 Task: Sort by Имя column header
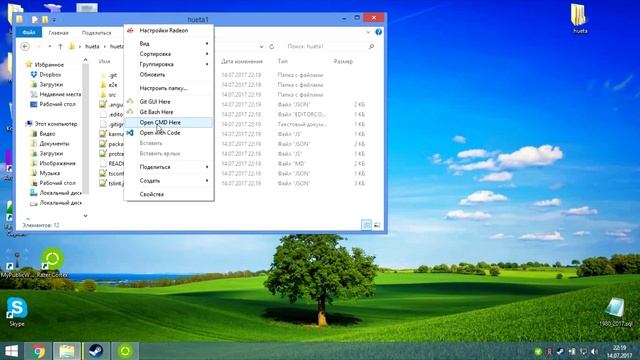[x=105, y=61]
